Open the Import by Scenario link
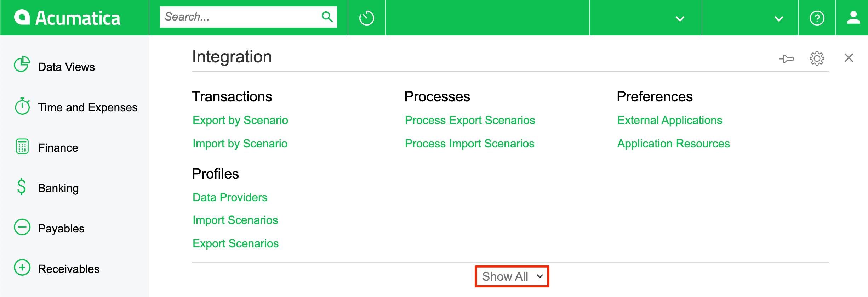Viewport: 868px width, 297px height. [240, 144]
